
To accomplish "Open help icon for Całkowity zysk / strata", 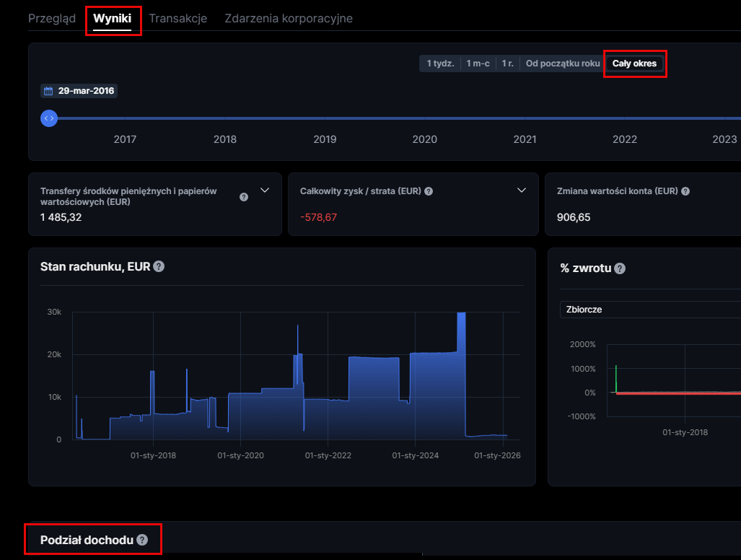I will point(429,191).
